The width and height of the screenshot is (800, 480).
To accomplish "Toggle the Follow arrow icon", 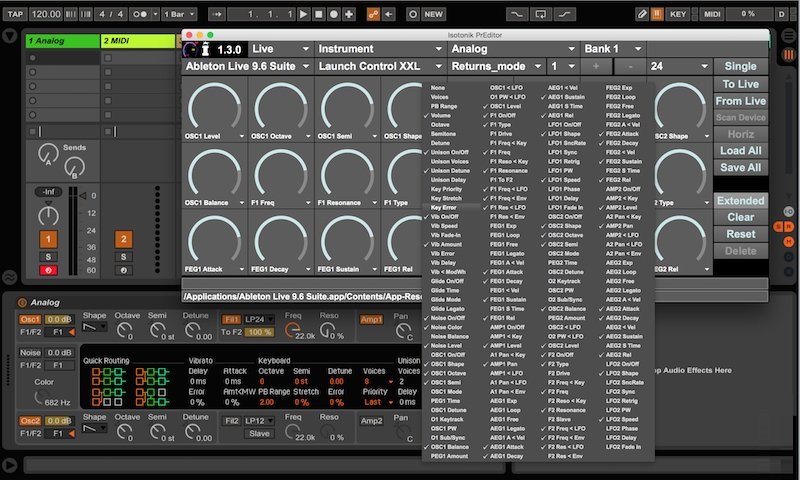I will point(217,14).
